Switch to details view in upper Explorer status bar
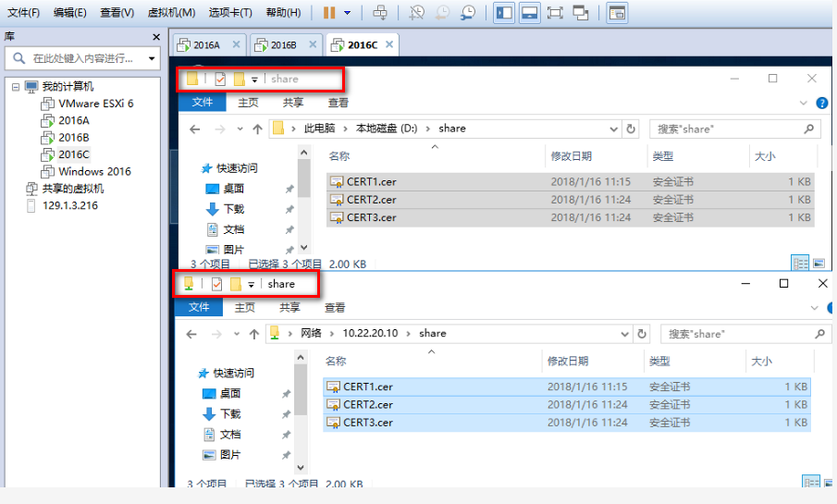 [798, 264]
